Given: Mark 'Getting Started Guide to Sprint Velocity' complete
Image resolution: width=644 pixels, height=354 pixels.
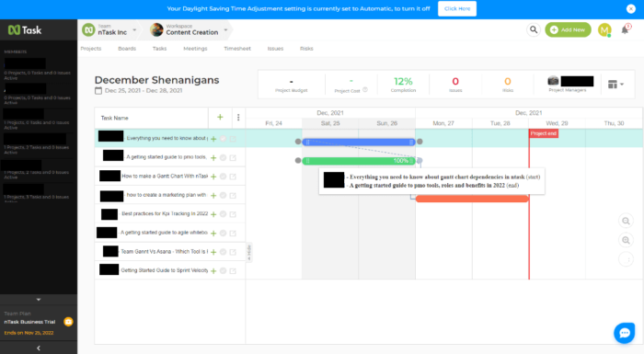Looking at the screenshot, I should 223,271.
